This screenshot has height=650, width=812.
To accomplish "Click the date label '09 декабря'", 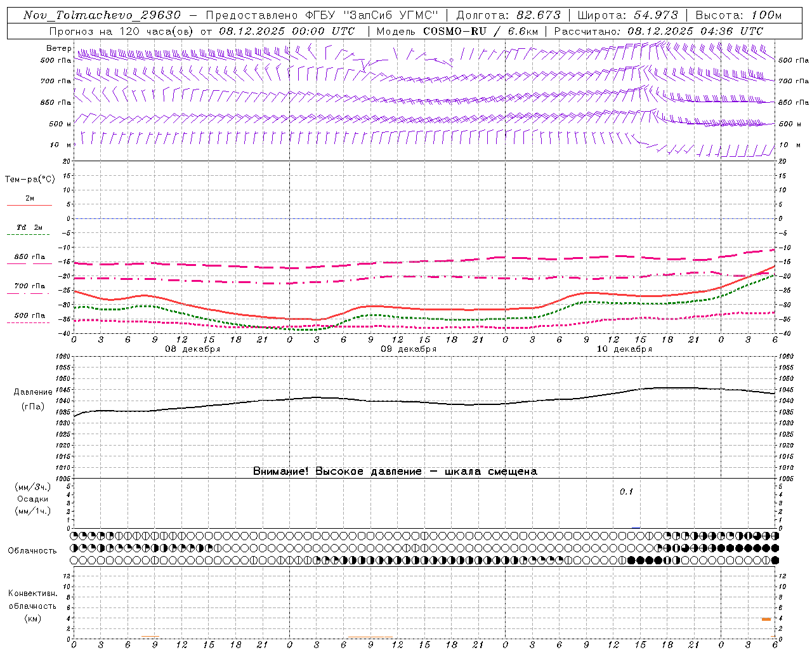I will 409,349.
